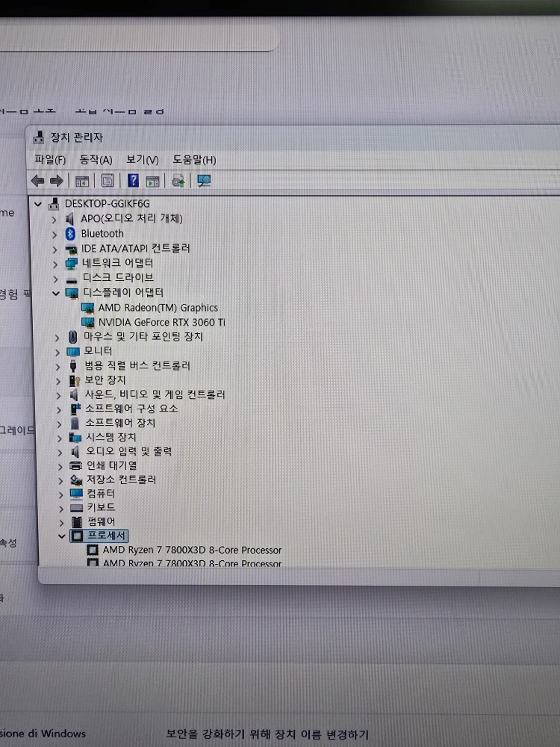Collapse the 프로세서 category arrow
Image resolution: width=560 pixels, height=747 pixels.
point(61,536)
